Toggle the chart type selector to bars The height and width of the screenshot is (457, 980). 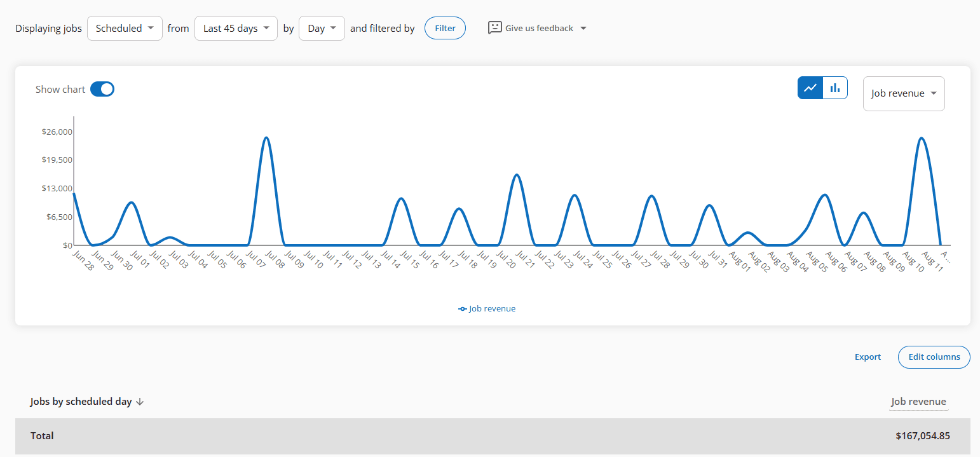coord(834,88)
